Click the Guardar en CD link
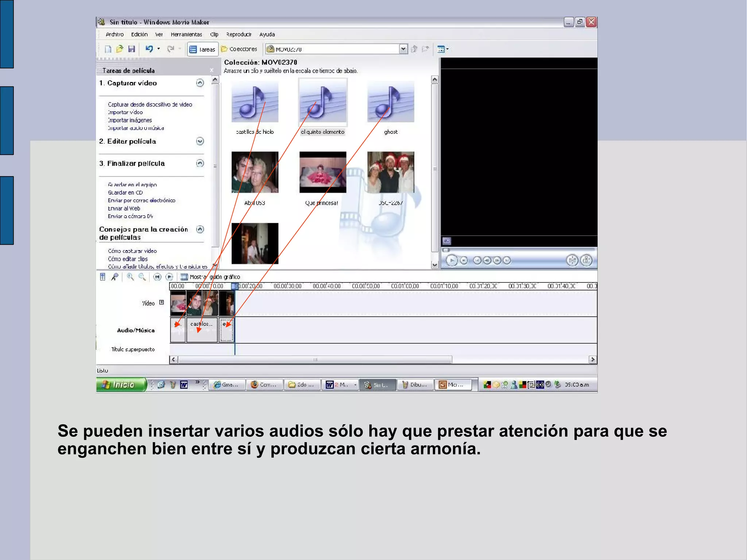Viewport: 747px width, 560px height. tap(125, 193)
